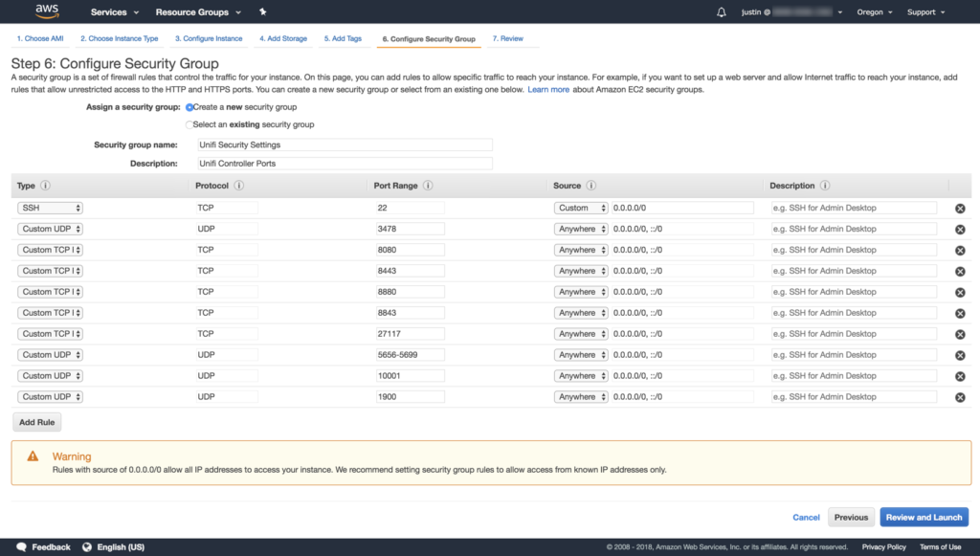The width and height of the screenshot is (980, 556).
Task: Go to the Configure Instance step
Action: coord(209,38)
